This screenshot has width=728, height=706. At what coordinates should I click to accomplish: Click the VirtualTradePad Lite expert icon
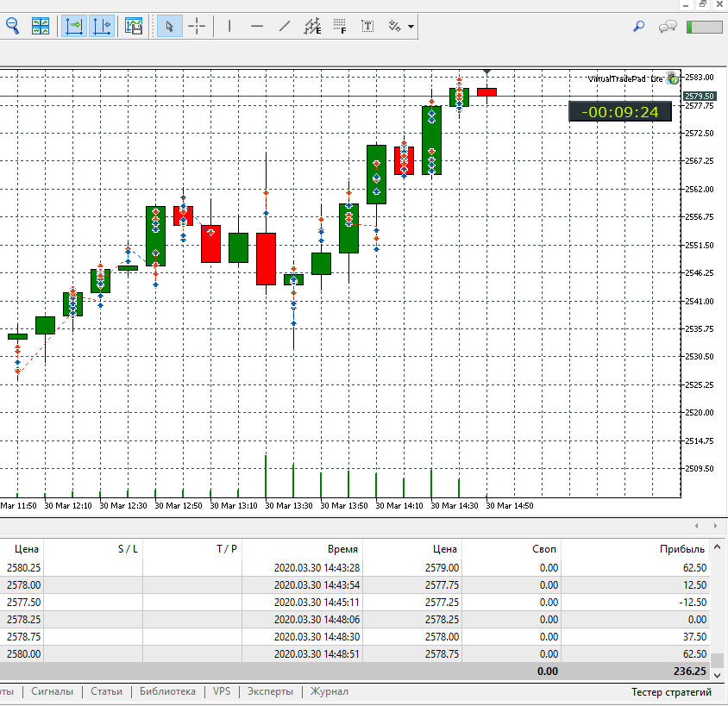tap(672, 78)
